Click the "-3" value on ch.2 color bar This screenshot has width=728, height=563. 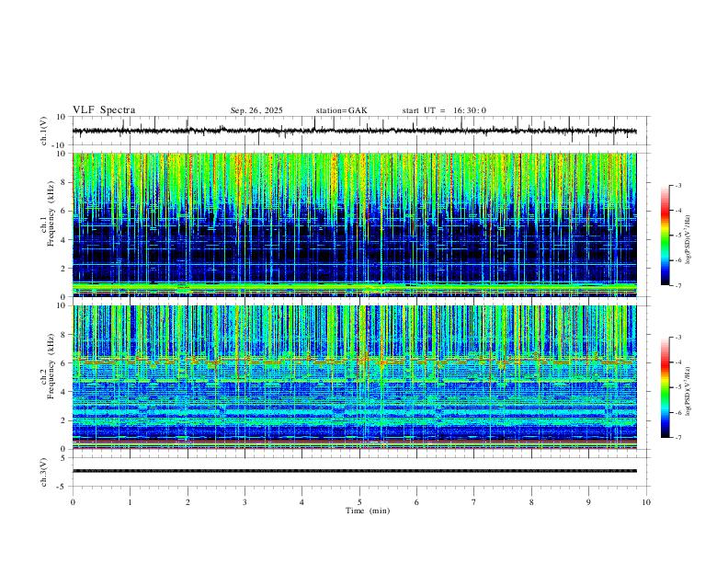click(677, 338)
